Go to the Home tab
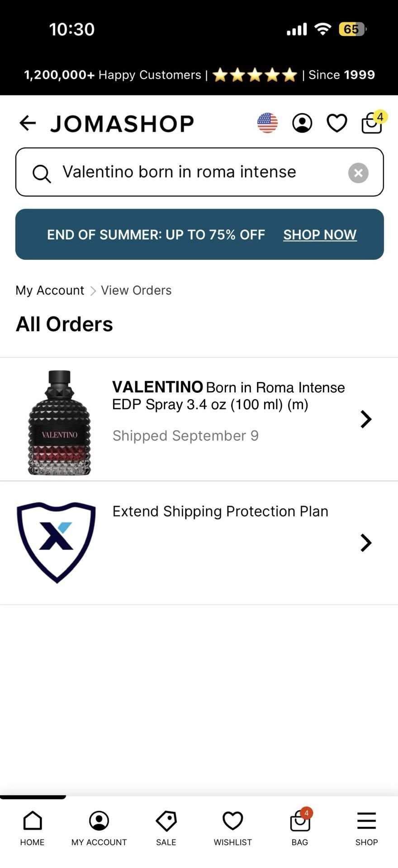Screen dimensions: 398x868 (x=32, y=828)
